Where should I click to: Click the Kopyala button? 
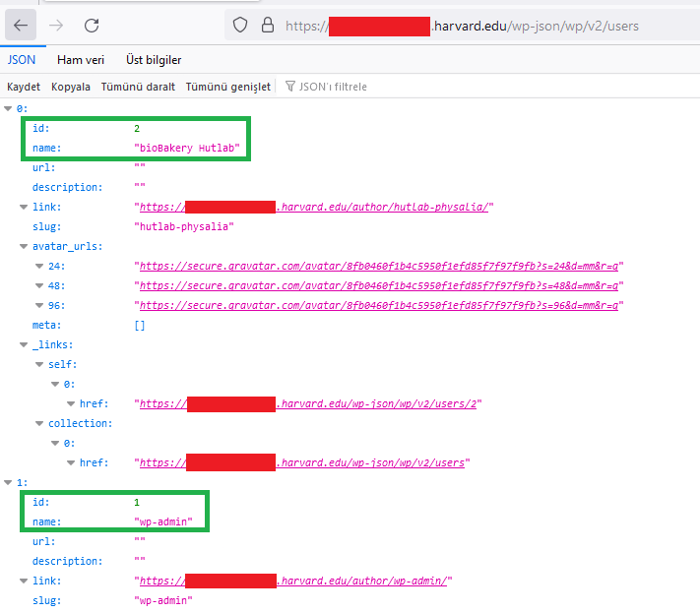tap(71, 87)
